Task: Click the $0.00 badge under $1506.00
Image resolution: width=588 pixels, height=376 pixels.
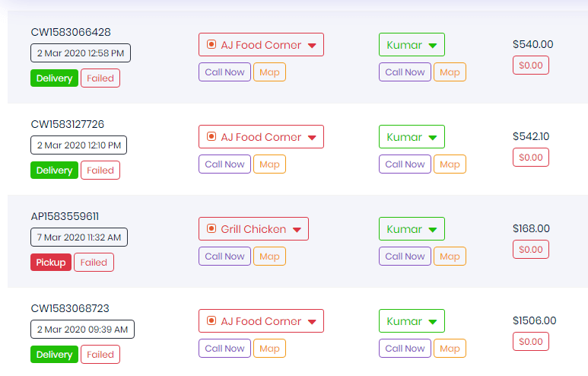Action: coord(531,342)
